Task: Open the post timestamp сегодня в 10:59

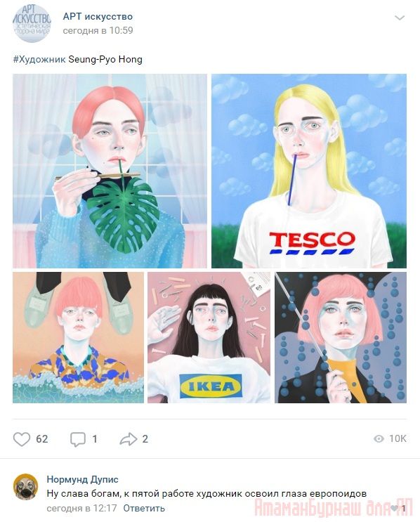Action: click(98, 31)
